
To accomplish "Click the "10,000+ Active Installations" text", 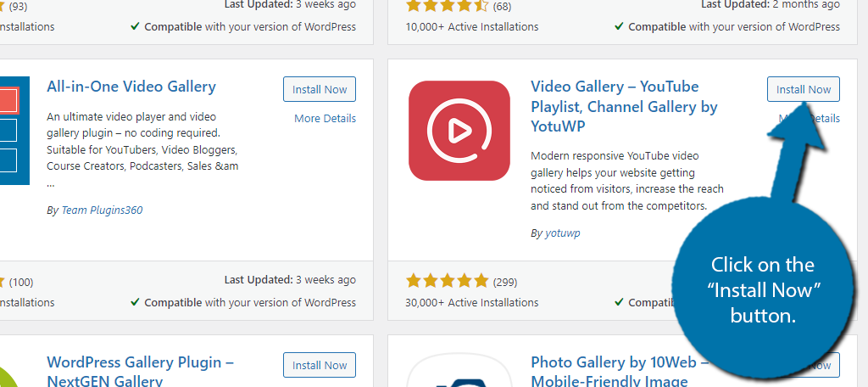I will click(x=471, y=26).
